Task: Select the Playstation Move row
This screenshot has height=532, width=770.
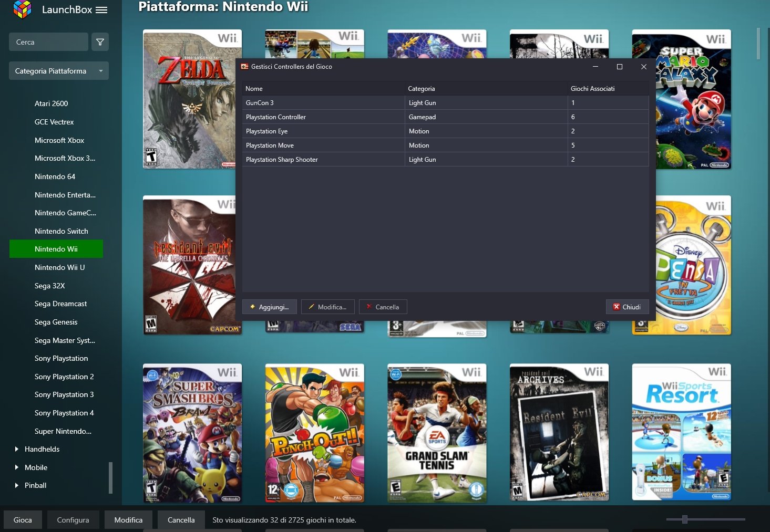Action: 445,145
